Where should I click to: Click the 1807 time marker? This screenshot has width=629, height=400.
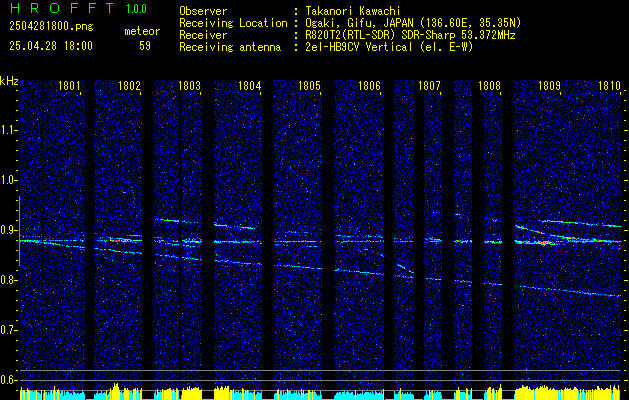(x=429, y=86)
